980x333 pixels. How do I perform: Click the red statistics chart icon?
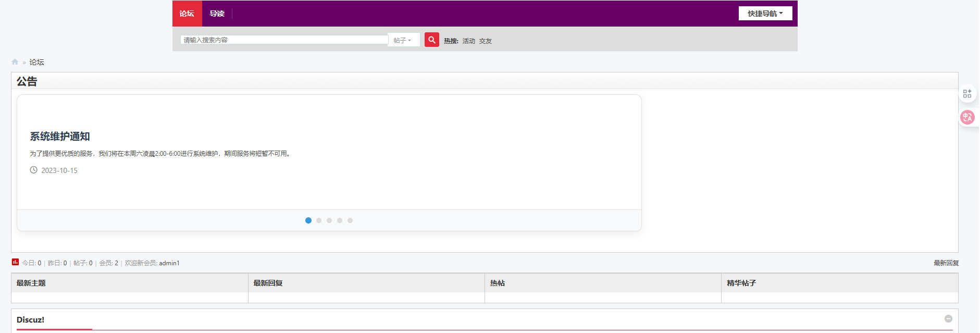point(15,262)
